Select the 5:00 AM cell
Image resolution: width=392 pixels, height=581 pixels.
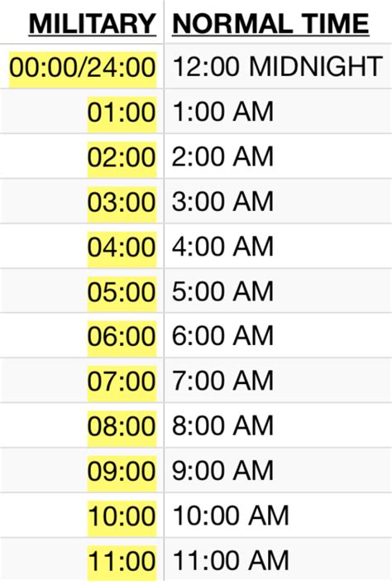222,291
